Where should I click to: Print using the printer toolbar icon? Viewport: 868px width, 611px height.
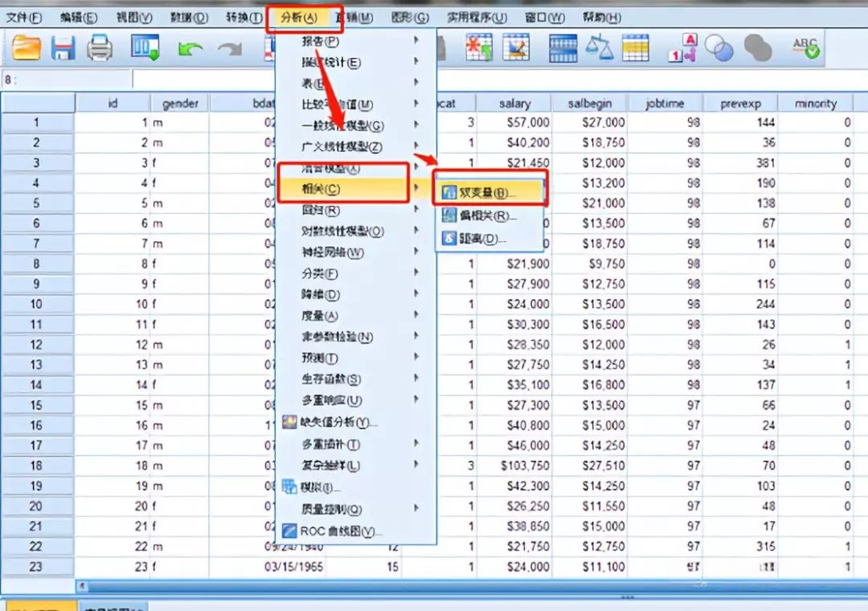(x=100, y=47)
